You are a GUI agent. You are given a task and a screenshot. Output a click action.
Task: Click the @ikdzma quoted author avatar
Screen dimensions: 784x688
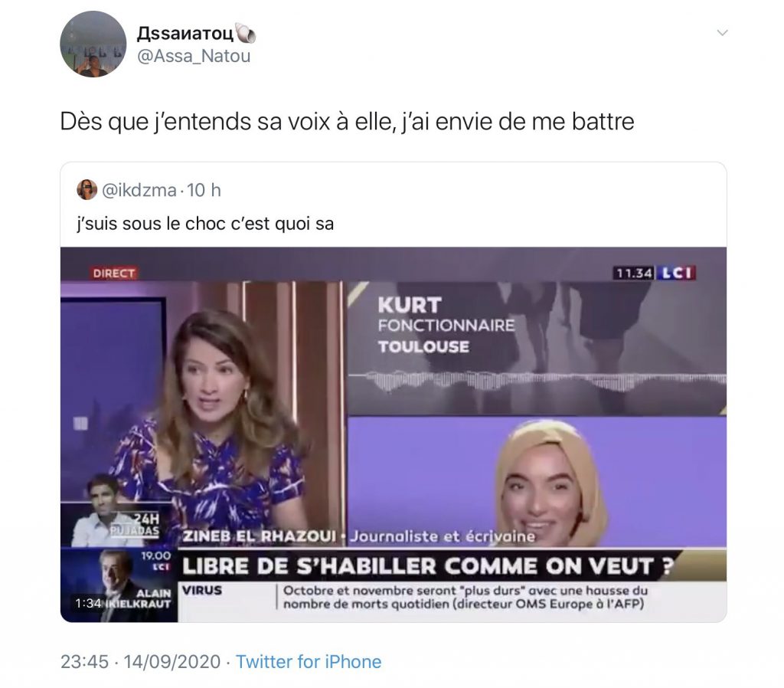87,190
